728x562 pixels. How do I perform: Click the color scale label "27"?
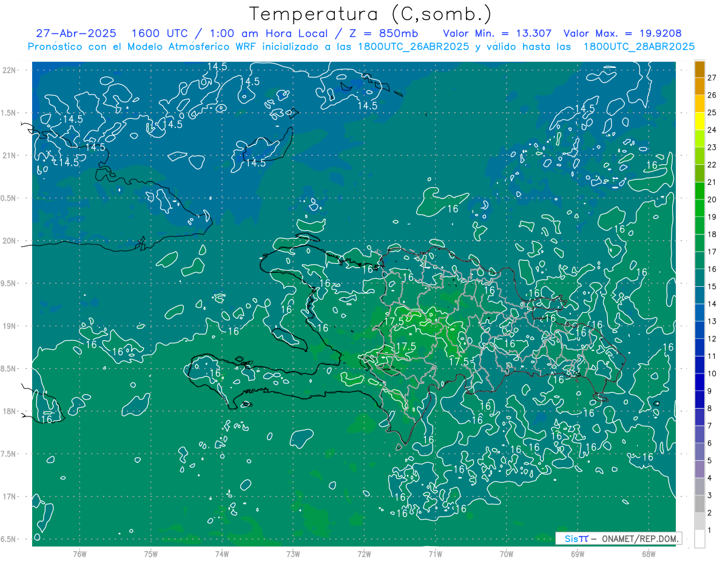coord(712,77)
